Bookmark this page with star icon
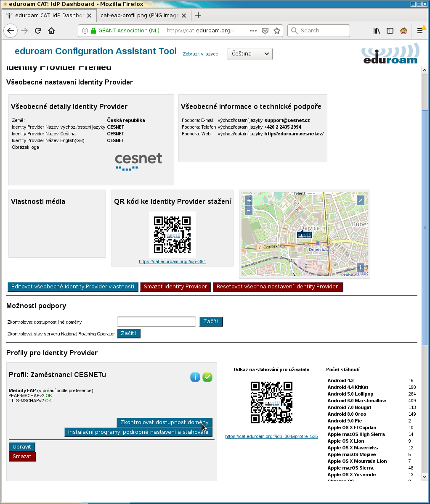Screen dimensions: 430x504 click(276, 31)
